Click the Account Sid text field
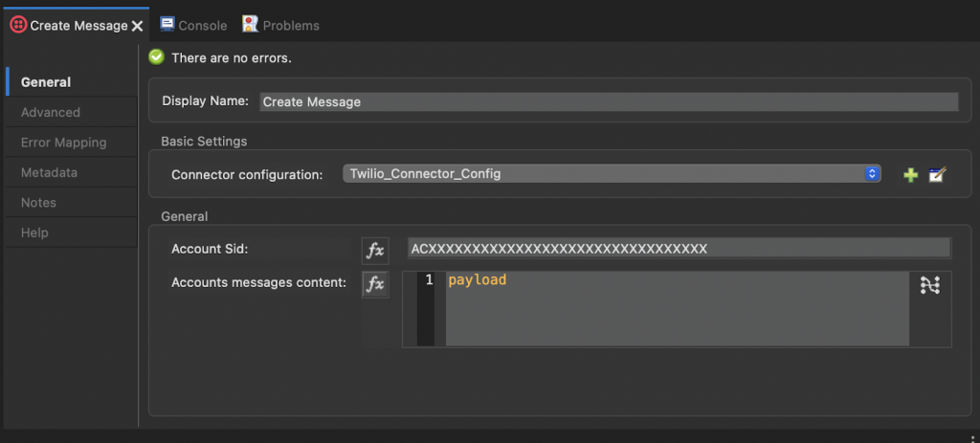The height and width of the screenshot is (443, 980). pos(679,249)
